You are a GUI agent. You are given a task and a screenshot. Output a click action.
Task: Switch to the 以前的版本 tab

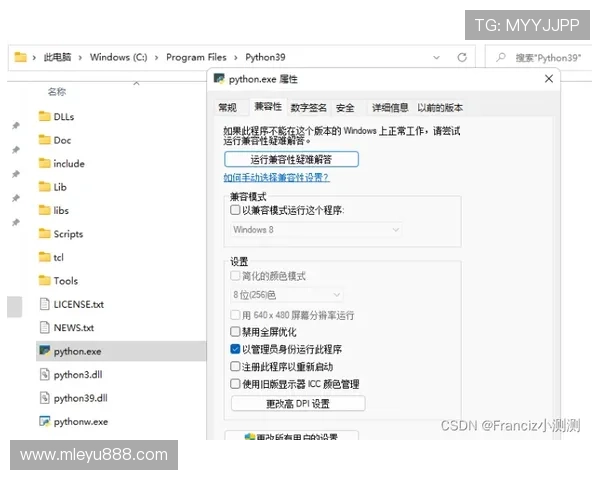(440, 108)
